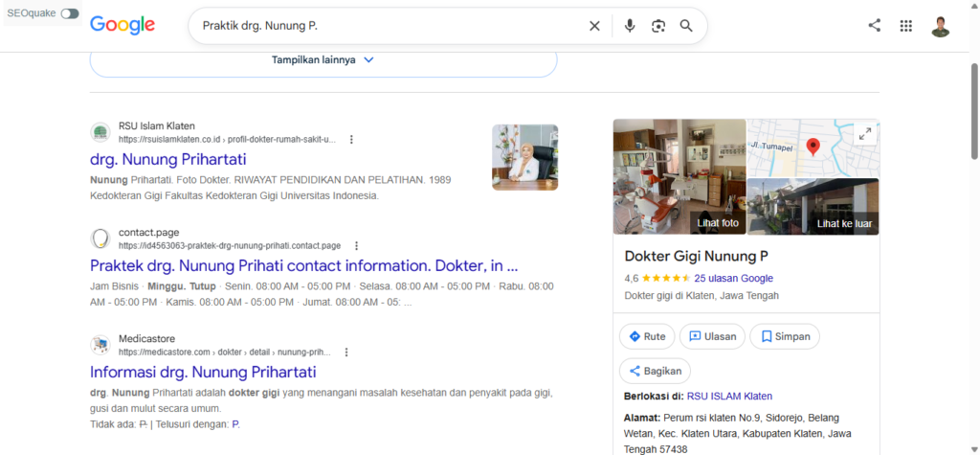Click the medicastore.com breadcrumb URL
980x455 pixels.
[224, 353]
